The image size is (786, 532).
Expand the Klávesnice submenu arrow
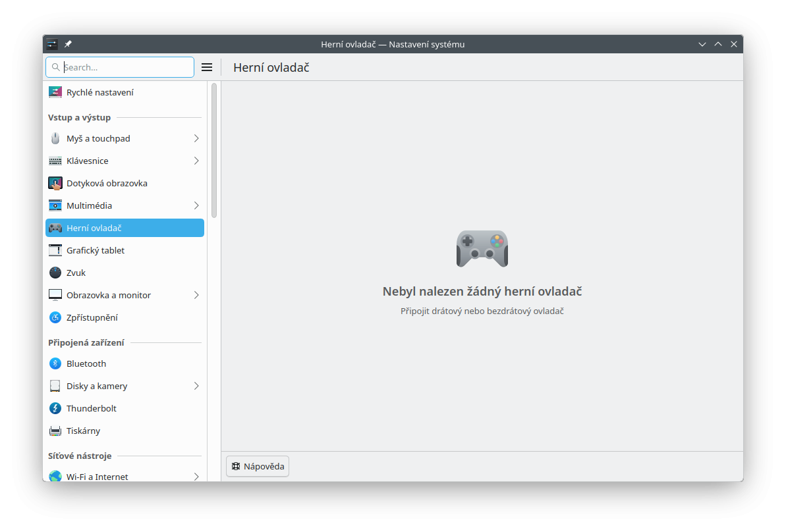point(196,161)
